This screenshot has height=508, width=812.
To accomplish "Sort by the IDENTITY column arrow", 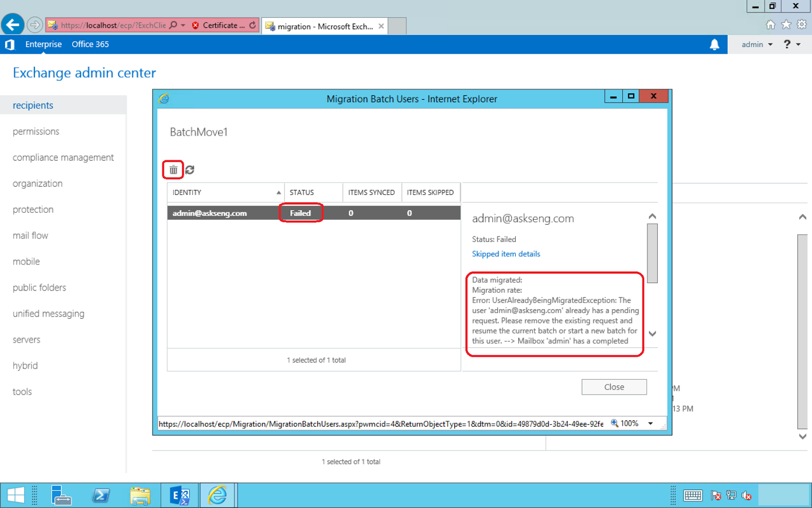I will 278,192.
